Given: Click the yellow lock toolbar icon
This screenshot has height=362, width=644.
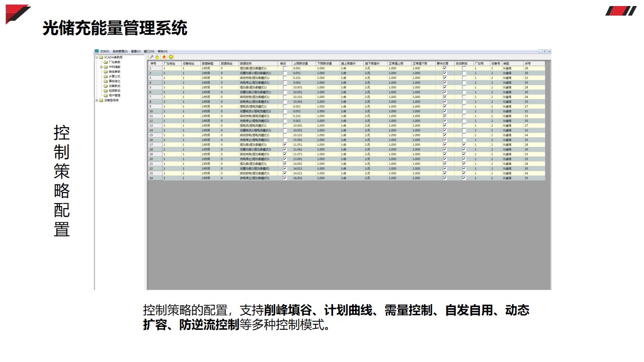Looking at the screenshot, I should point(157,57).
